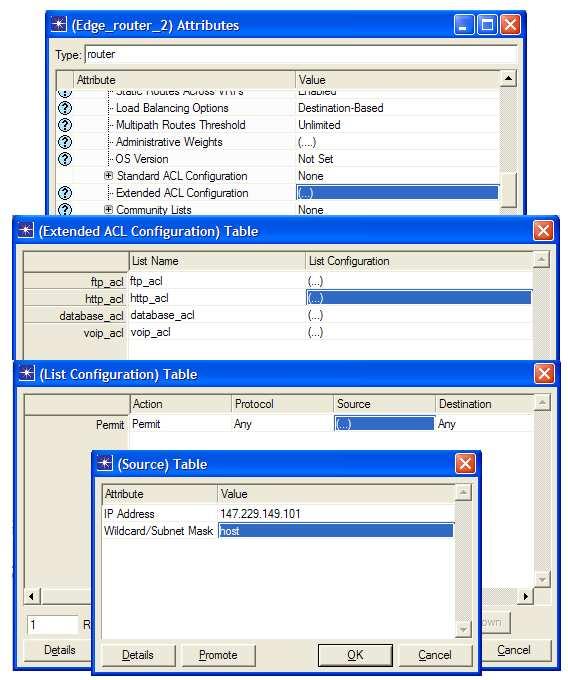Click Promote button in Source Table
568x680 pixels.
pos(218,655)
